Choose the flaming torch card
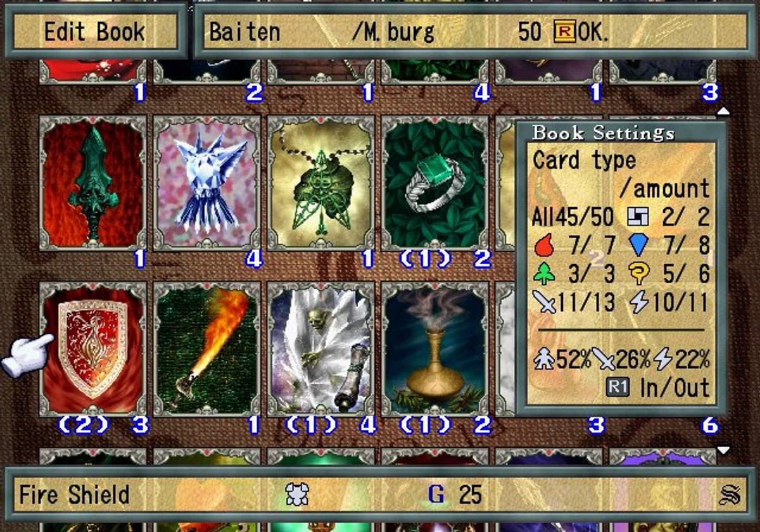This screenshot has height=532, width=760. tap(207, 349)
